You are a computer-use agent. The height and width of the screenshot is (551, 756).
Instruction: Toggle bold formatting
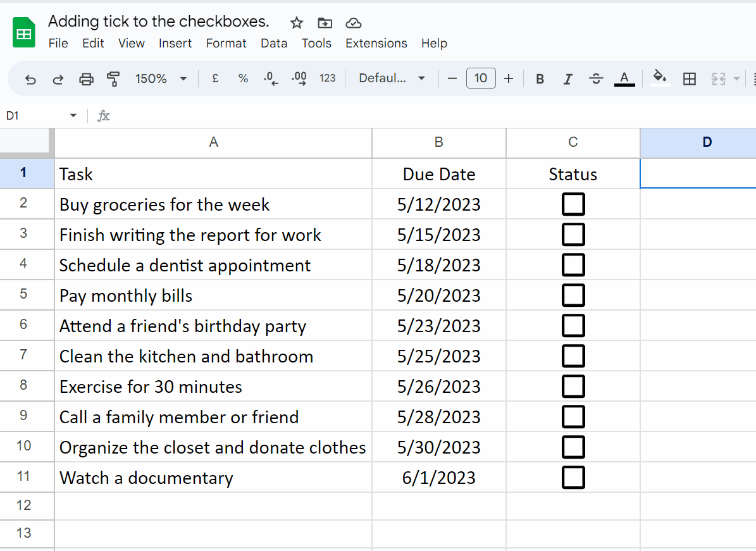click(x=540, y=78)
